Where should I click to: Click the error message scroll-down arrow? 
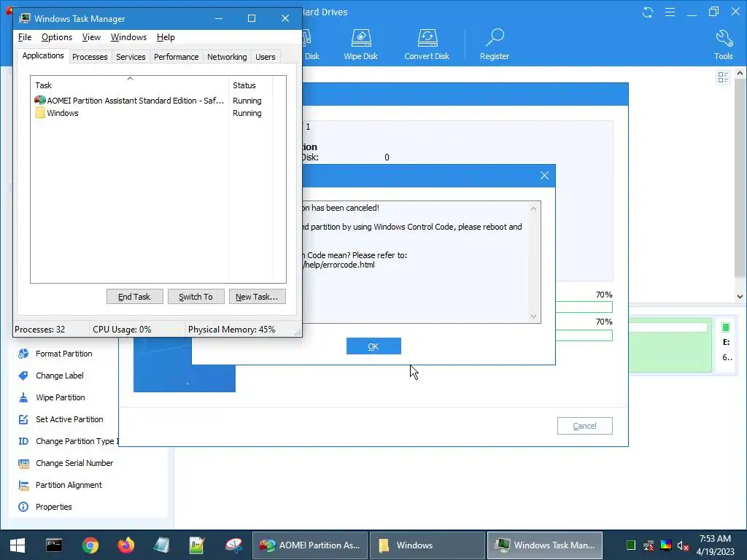pos(533,316)
